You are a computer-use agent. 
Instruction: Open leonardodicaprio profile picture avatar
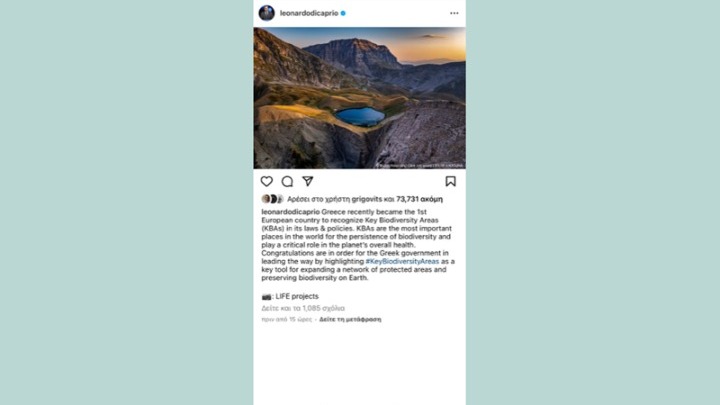pyautogui.click(x=267, y=13)
